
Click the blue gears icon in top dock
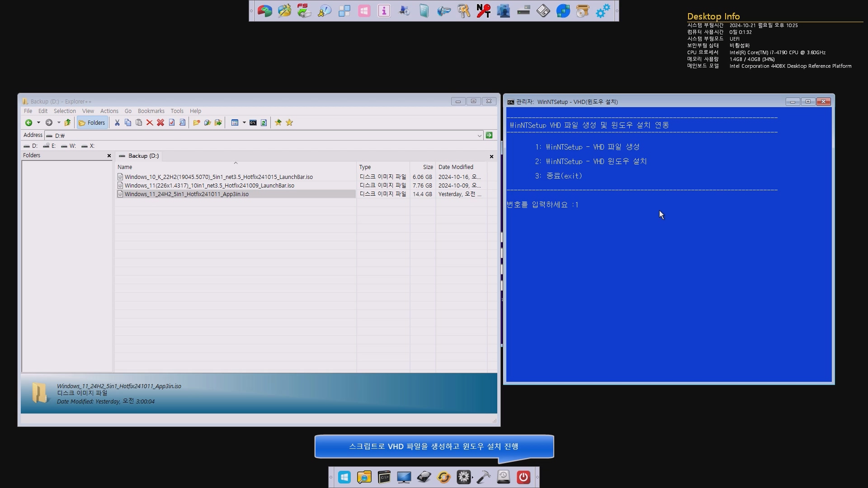603,11
